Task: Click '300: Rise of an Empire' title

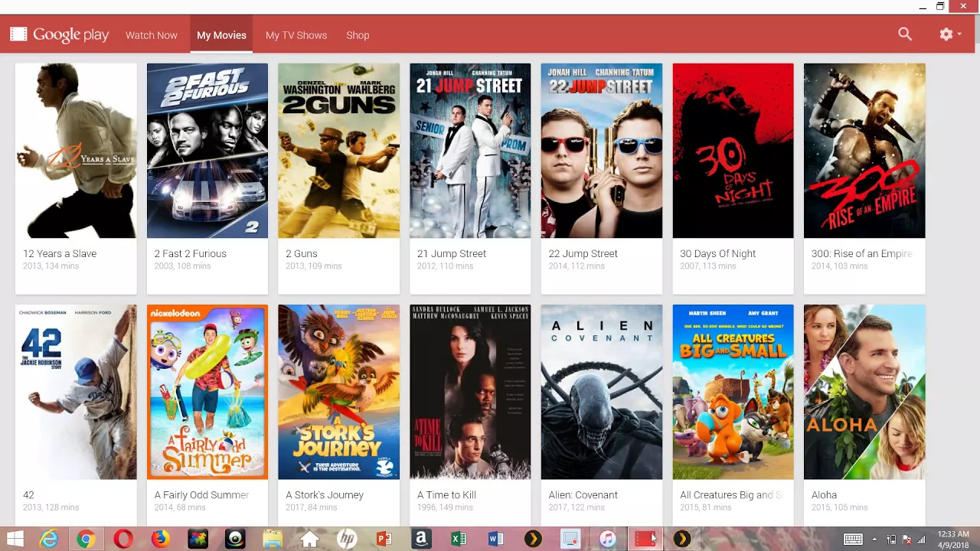Action: point(862,253)
